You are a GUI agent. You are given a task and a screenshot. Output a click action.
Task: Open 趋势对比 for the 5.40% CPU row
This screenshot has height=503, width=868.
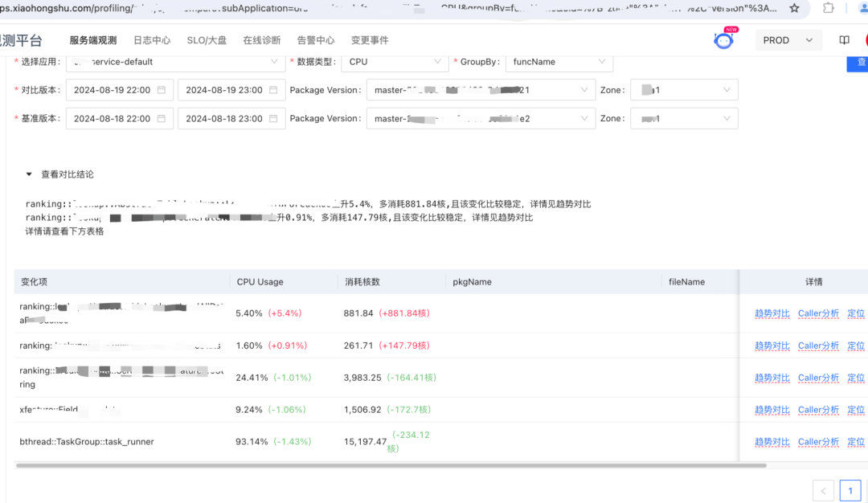[x=772, y=313]
